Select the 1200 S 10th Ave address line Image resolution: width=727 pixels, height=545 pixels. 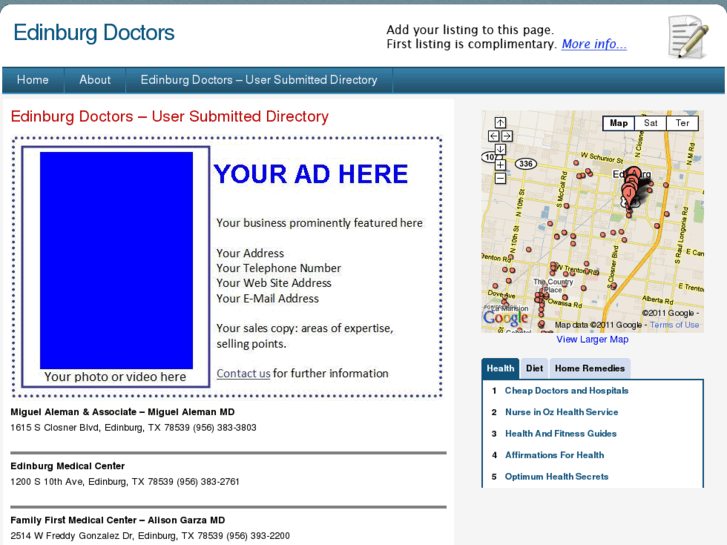(x=125, y=482)
